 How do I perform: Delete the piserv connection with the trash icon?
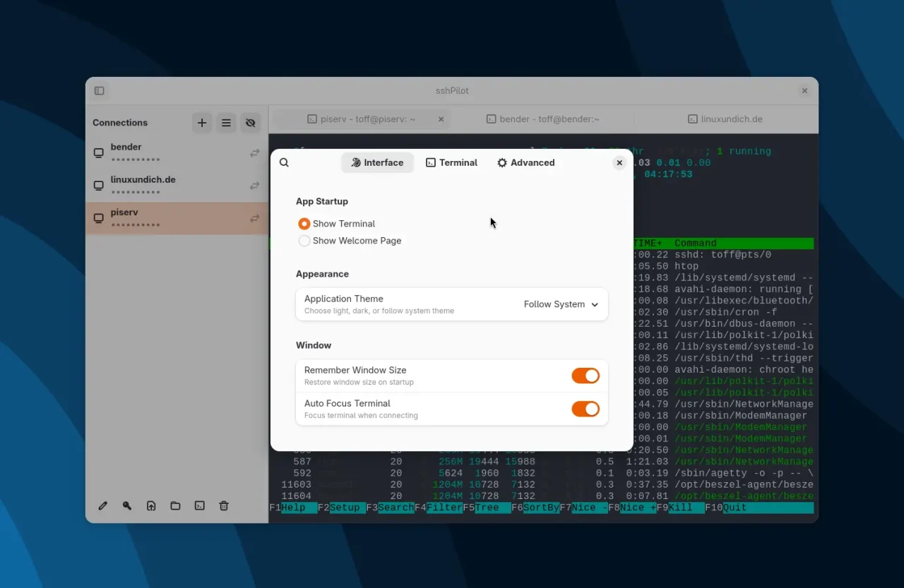tap(223, 505)
